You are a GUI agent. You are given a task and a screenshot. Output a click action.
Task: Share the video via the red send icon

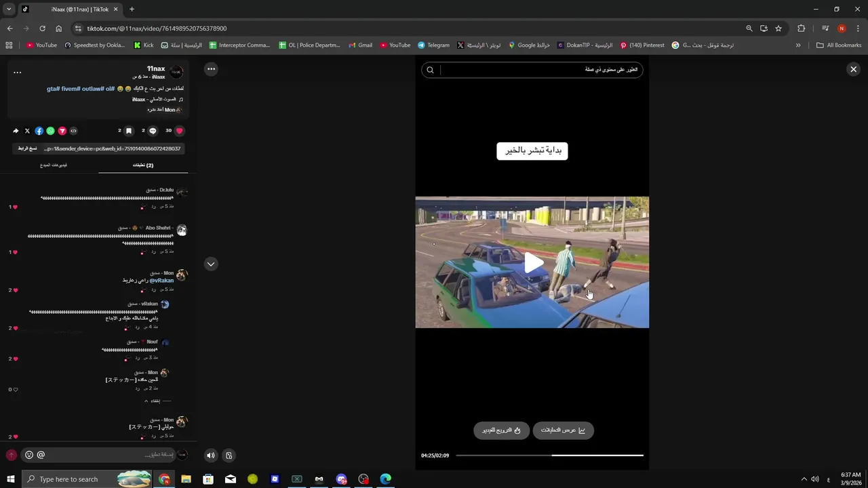tap(62, 131)
